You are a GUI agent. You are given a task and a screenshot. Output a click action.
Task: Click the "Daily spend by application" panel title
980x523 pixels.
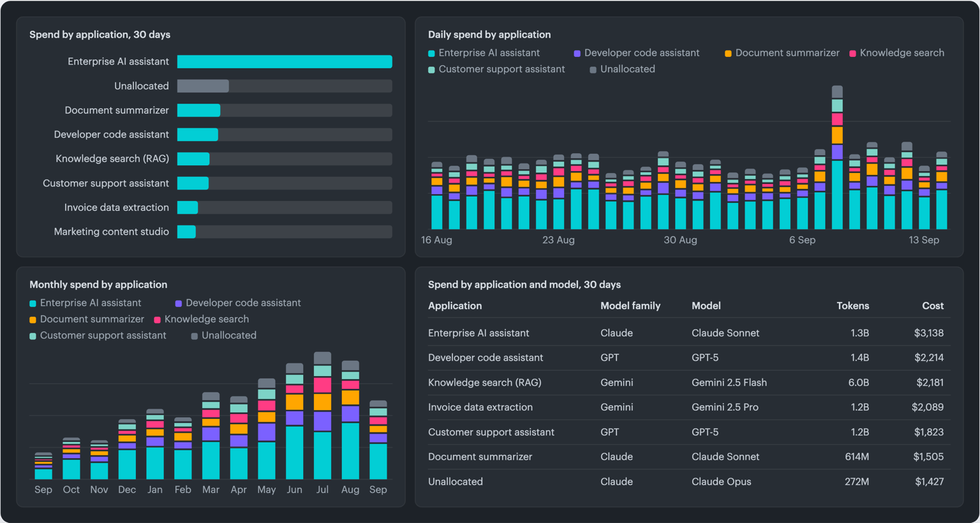click(489, 34)
